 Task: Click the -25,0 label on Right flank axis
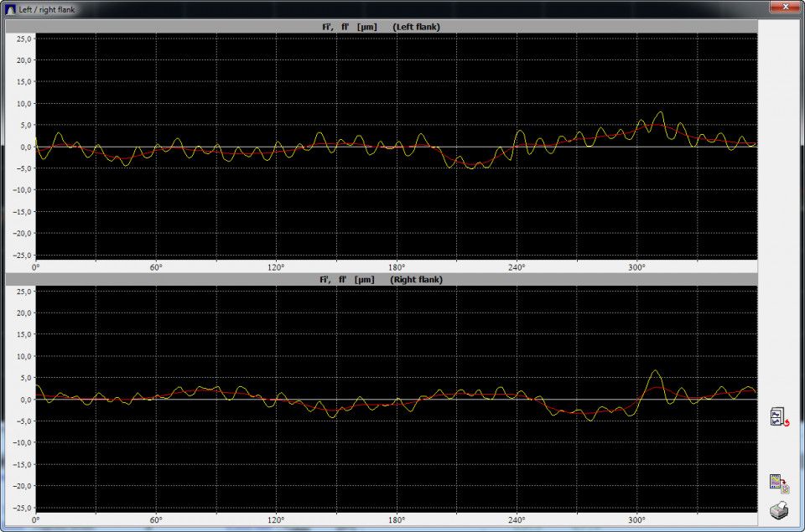click(x=23, y=508)
